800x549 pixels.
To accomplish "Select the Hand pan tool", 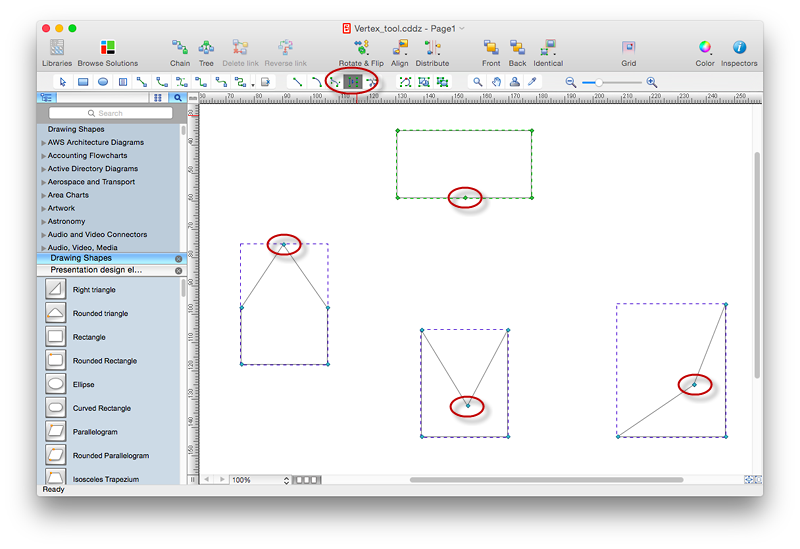I will (496, 82).
